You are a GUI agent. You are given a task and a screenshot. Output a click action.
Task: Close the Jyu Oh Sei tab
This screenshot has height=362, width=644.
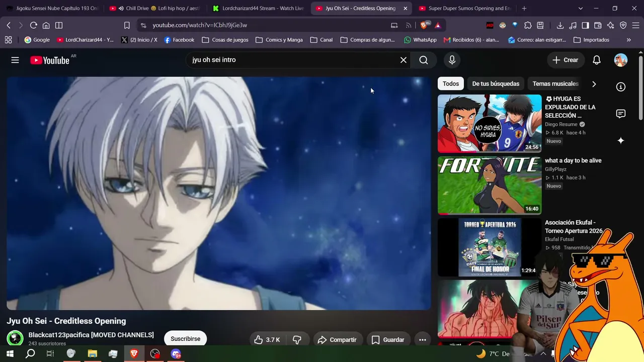[x=405, y=9]
